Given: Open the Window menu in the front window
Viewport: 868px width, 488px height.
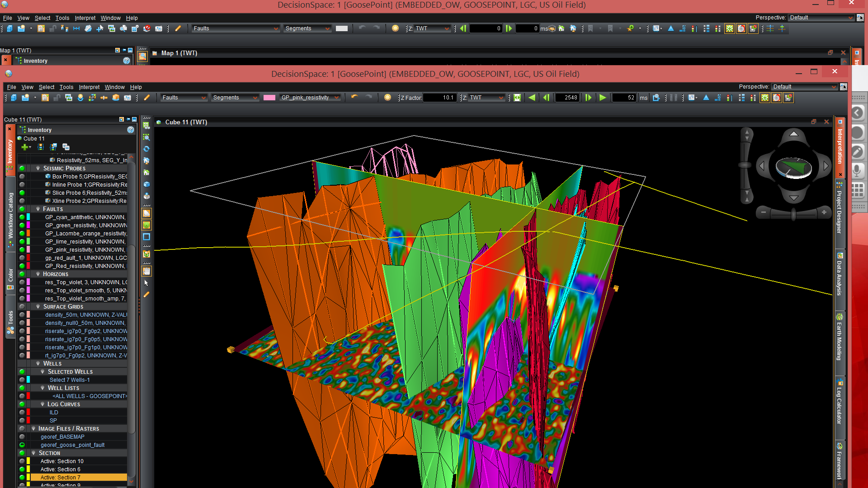Looking at the screenshot, I should click(x=114, y=87).
